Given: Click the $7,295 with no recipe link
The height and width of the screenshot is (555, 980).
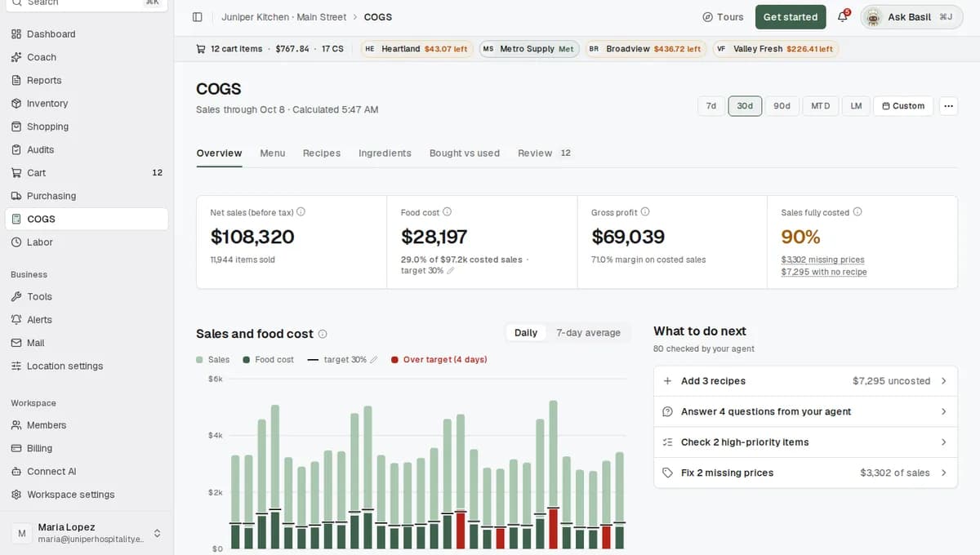Looking at the screenshot, I should [824, 272].
